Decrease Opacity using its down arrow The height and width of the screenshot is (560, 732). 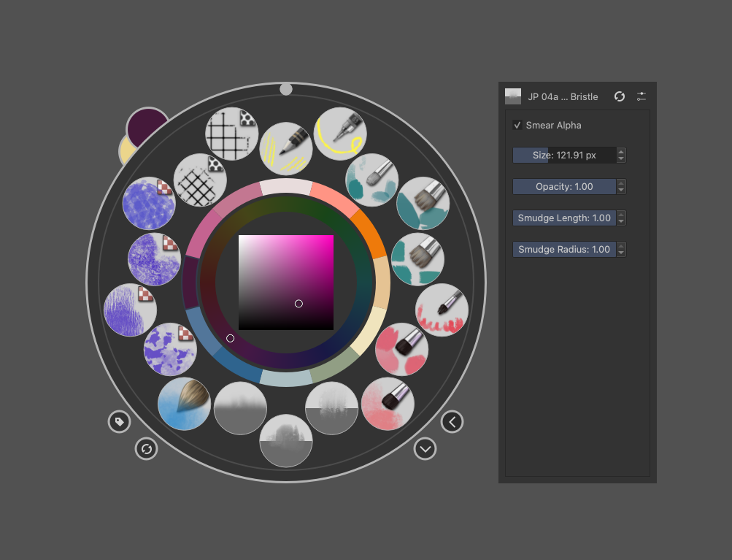coord(621,190)
